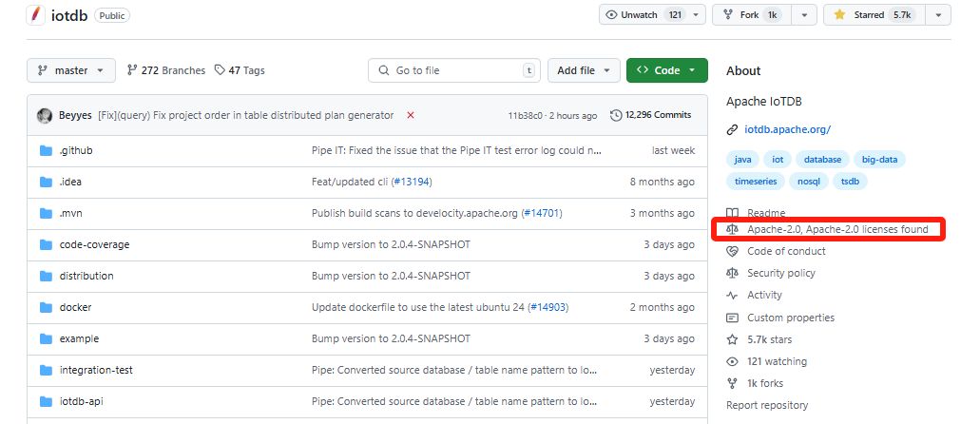Screen dimensions: 980x424
Task: View 272 Branches
Action: pyautogui.click(x=166, y=70)
